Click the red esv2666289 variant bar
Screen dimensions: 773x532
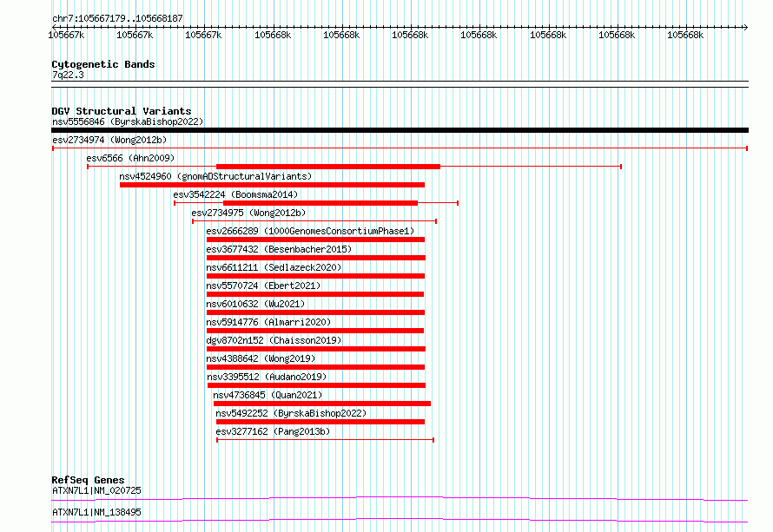point(315,240)
